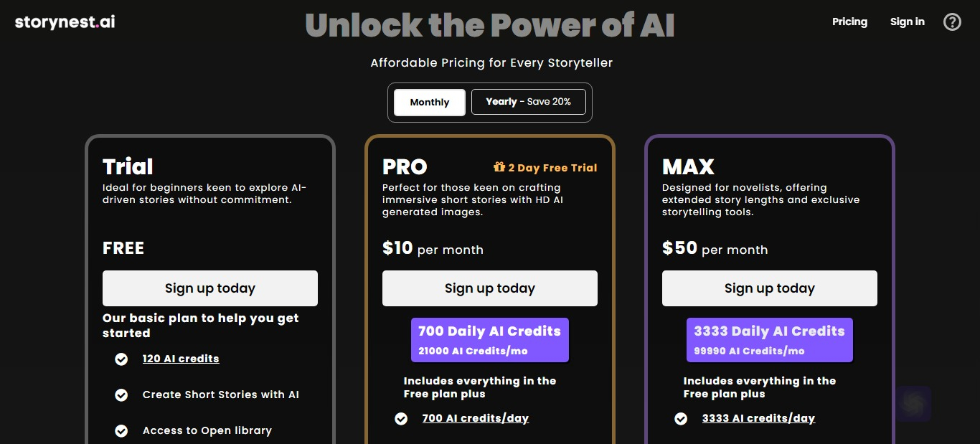Open the 120 AI credits link
The height and width of the screenshot is (444, 980).
[x=181, y=359]
